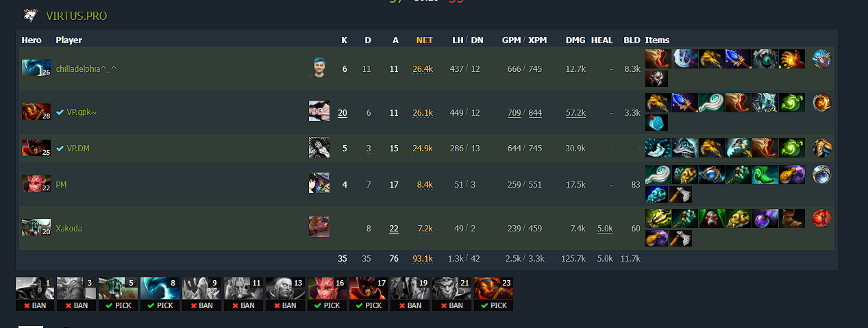Open chilladelphia^_^ player profile link

[x=86, y=68]
